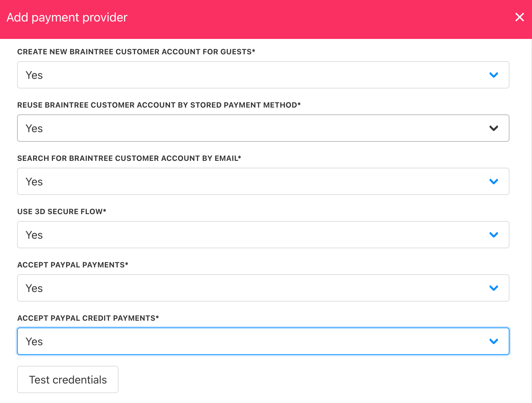Click 'Create New Braintree Customer Account for Guests' label
This screenshot has height=403, width=532.
[136, 52]
